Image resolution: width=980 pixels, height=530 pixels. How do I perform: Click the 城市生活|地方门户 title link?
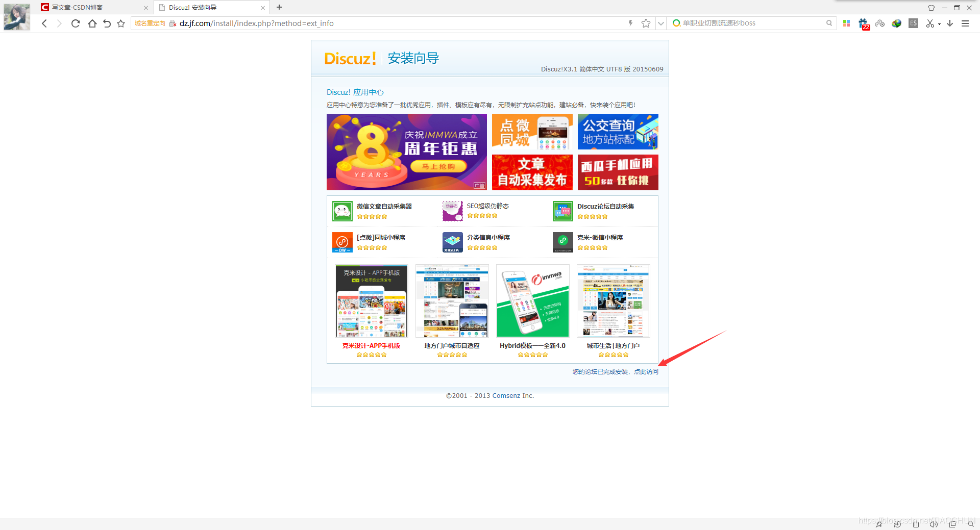click(x=614, y=346)
